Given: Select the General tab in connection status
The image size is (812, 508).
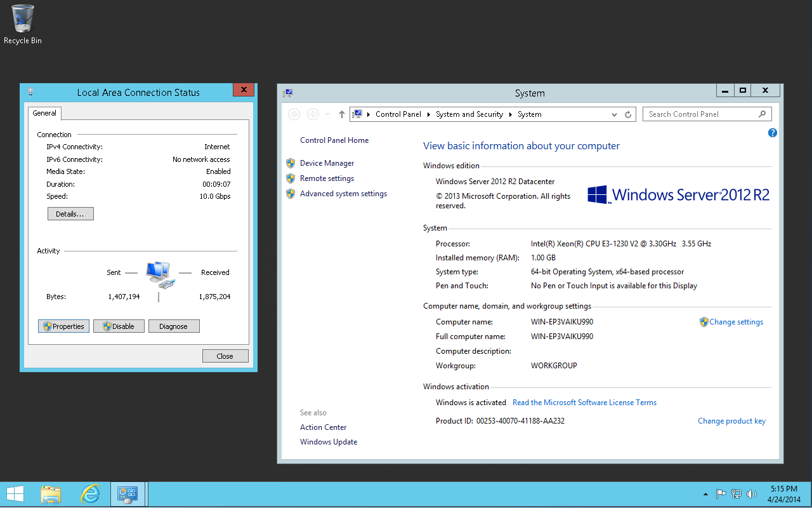Looking at the screenshot, I should click(x=44, y=113).
